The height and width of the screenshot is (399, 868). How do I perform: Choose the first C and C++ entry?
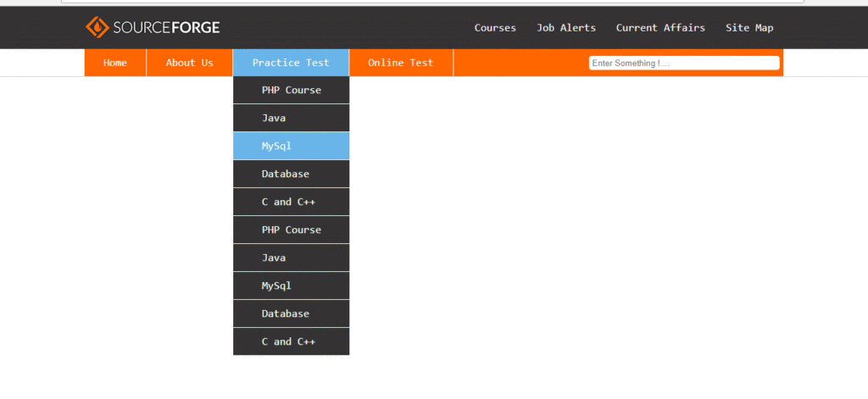click(x=291, y=202)
